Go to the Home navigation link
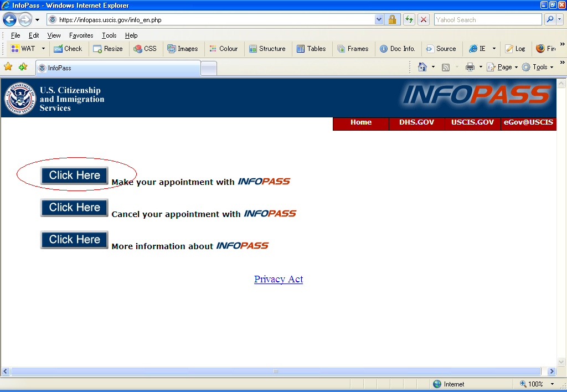 [x=361, y=122]
